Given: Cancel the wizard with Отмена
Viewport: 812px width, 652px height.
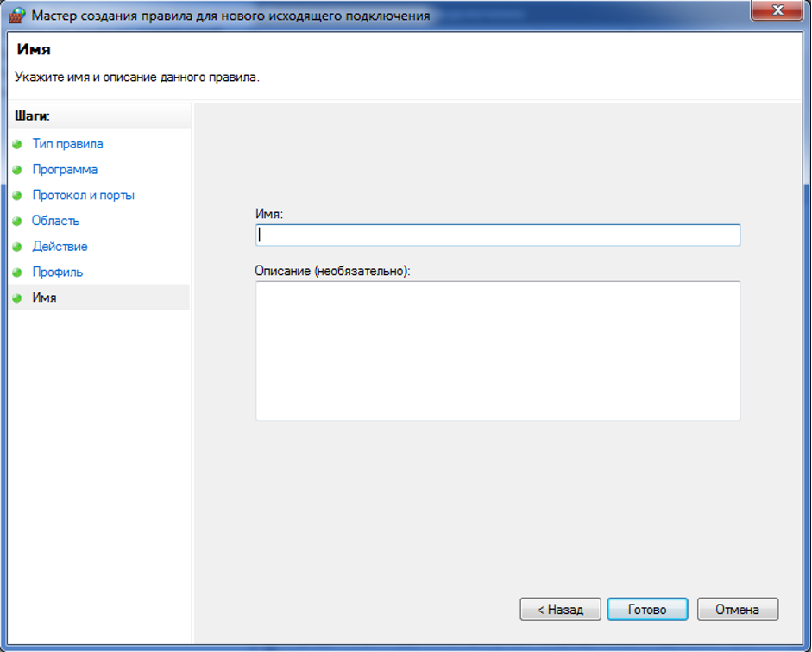Looking at the screenshot, I should [x=737, y=609].
